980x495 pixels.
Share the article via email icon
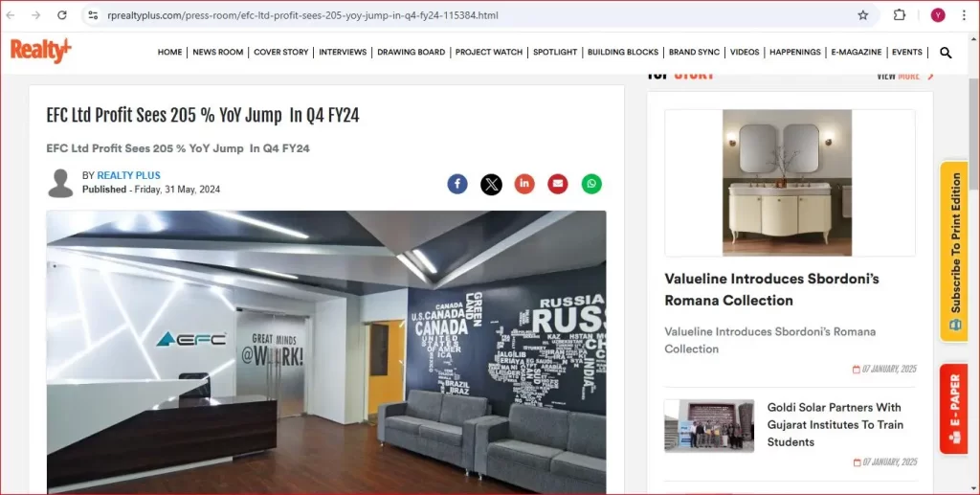(x=558, y=184)
